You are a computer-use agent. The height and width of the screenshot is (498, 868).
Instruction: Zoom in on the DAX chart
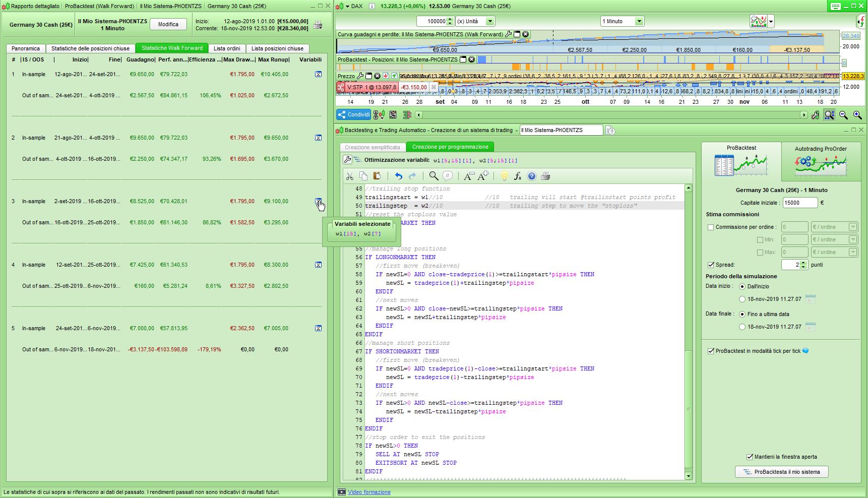click(x=857, y=115)
